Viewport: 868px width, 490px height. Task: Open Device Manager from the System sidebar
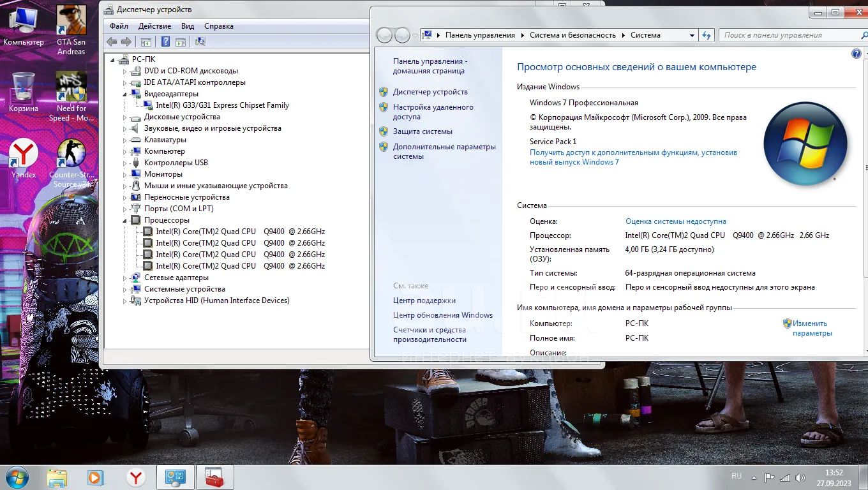click(x=429, y=92)
